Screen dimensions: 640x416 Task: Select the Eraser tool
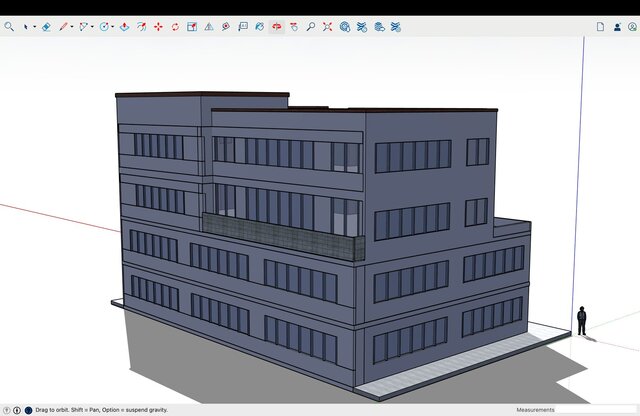pos(46,27)
